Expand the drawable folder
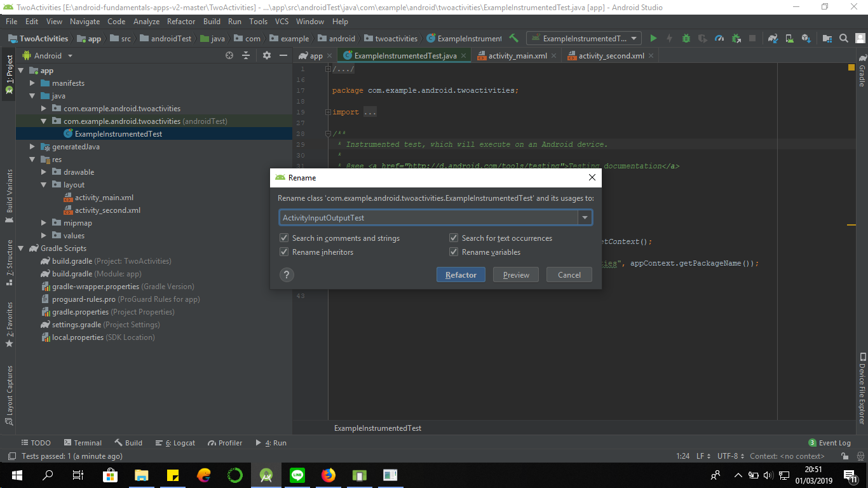The image size is (868, 488). (x=43, y=172)
